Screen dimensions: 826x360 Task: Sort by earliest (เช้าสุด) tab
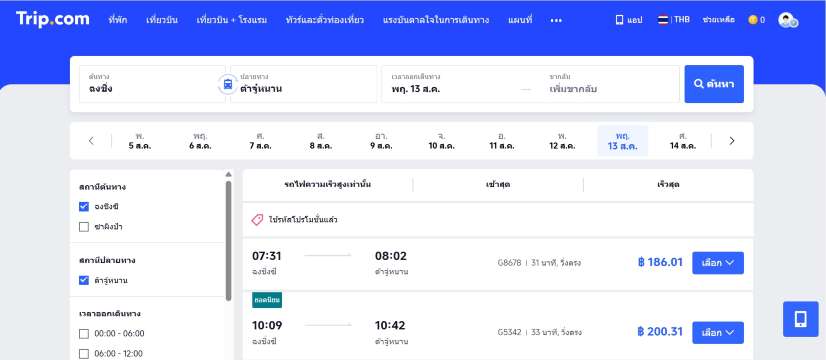498,185
